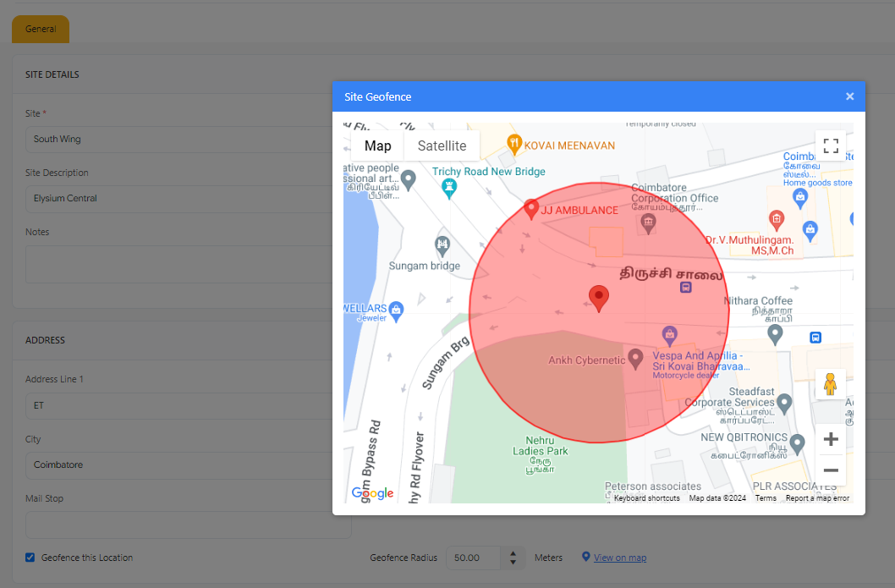Click the Ankh Cybernetic location pin
Screen dimensions: 895x588
(636, 359)
